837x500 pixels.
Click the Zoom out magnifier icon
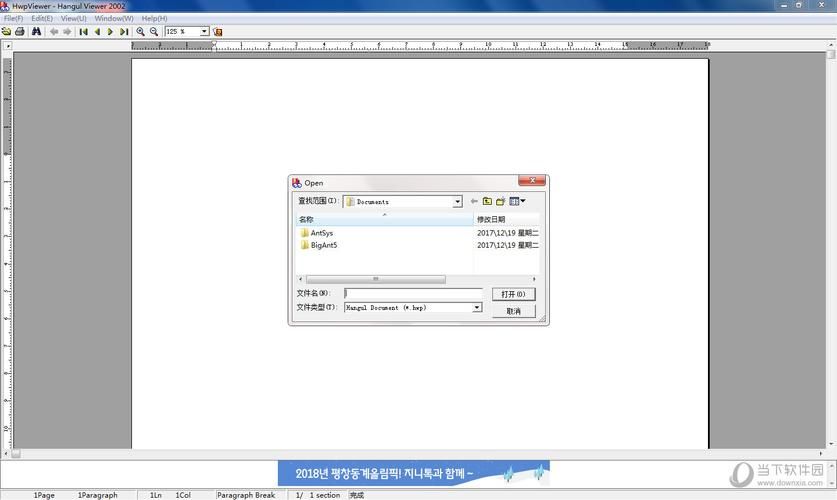154,32
